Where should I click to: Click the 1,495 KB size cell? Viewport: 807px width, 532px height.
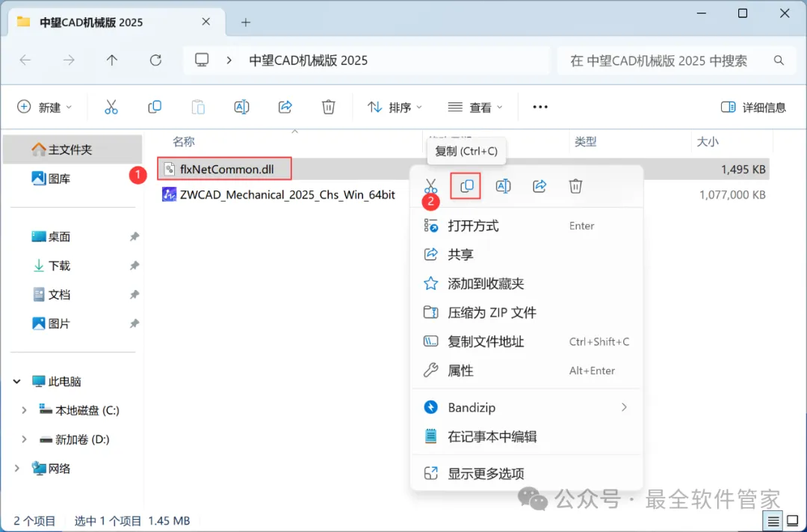(743, 169)
